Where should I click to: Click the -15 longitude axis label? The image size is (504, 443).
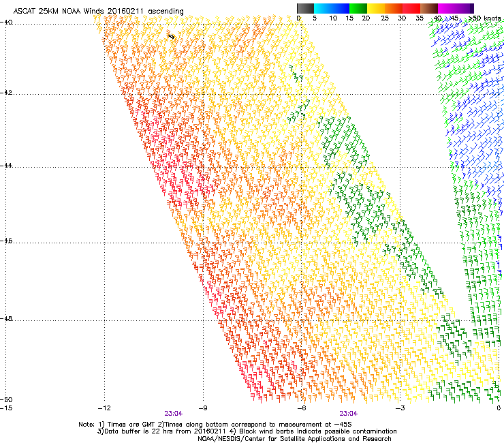6,408
